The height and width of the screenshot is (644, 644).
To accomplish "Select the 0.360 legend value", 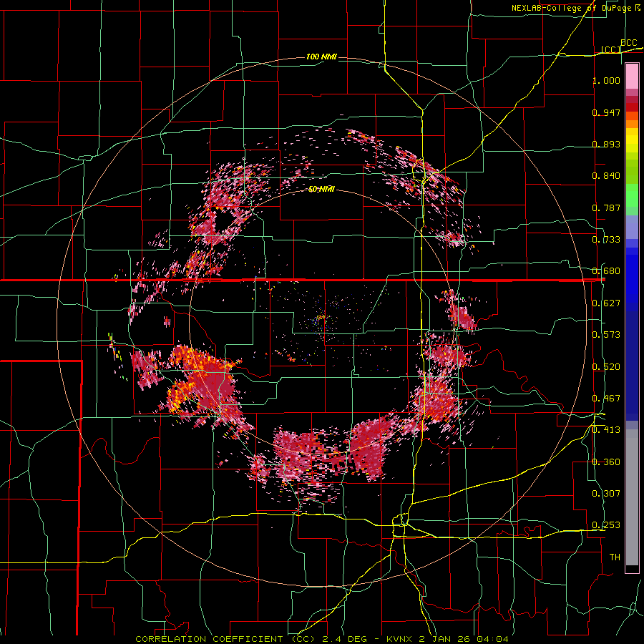I will [606, 462].
